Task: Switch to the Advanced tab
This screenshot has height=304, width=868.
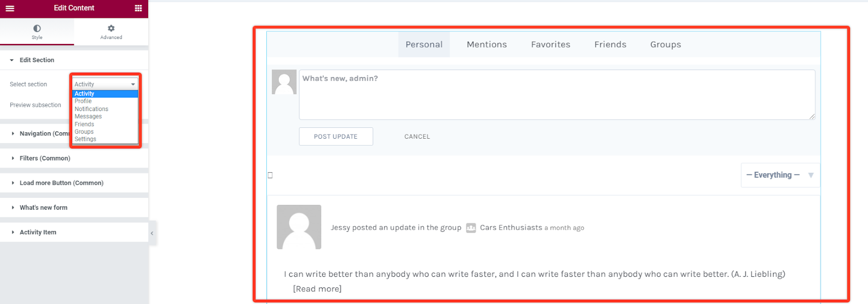Action: [111, 31]
